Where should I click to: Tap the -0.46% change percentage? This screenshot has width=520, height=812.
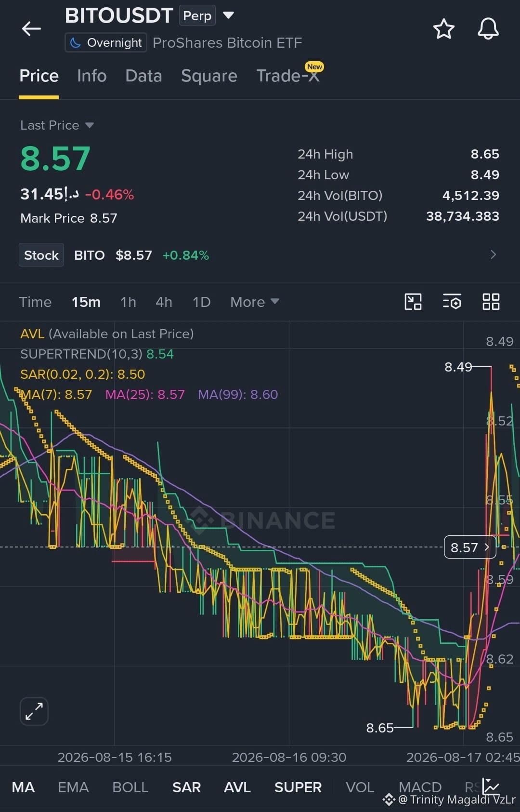(109, 195)
